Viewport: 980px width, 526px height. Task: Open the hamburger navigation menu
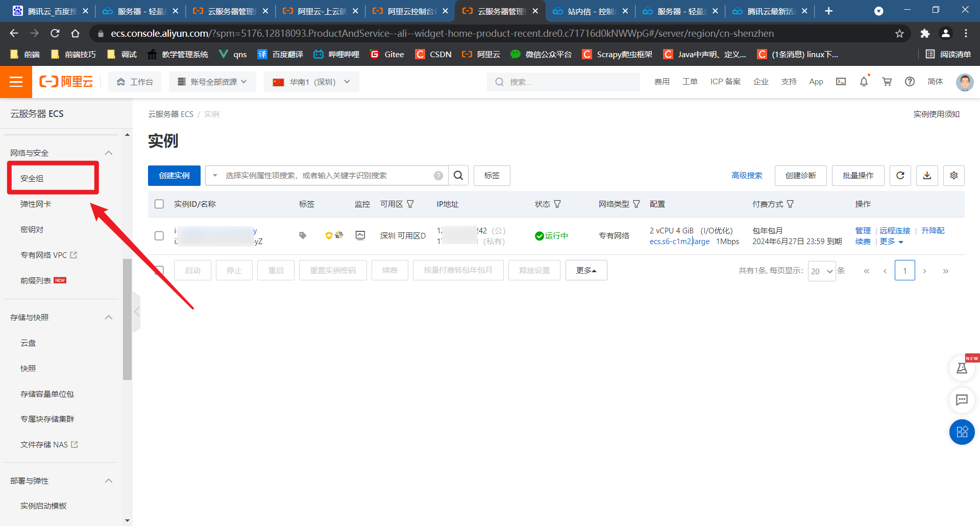tap(16, 82)
